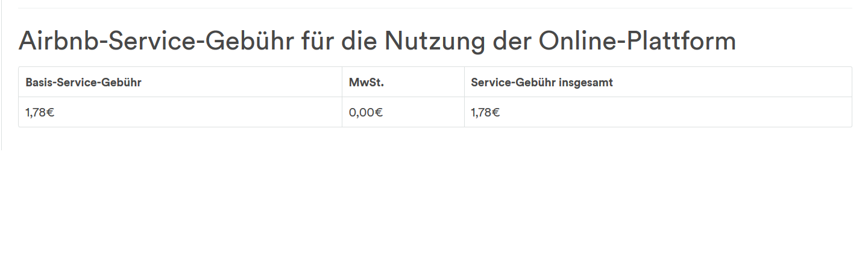The width and height of the screenshot is (868, 271).
Task: Click the 1,78€ value under Service-Gebühr insgesamt
Action: pyautogui.click(x=485, y=112)
